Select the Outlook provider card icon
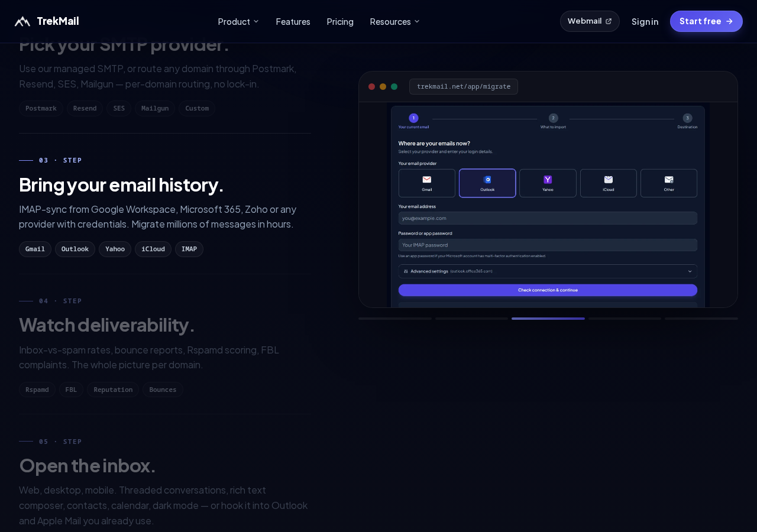The width and height of the screenshot is (757, 532). click(x=487, y=180)
